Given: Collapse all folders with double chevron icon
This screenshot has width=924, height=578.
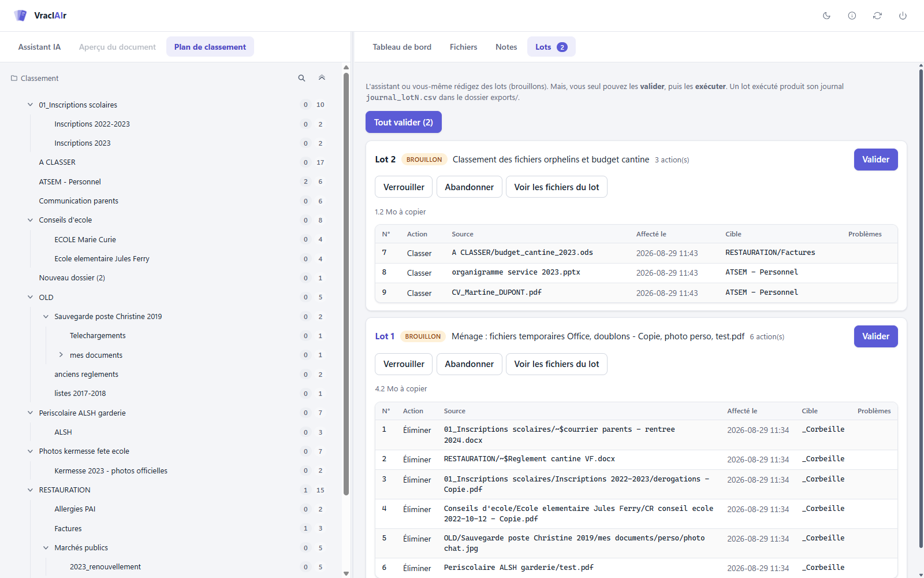Looking at the screenshot, I should point(322,78).
